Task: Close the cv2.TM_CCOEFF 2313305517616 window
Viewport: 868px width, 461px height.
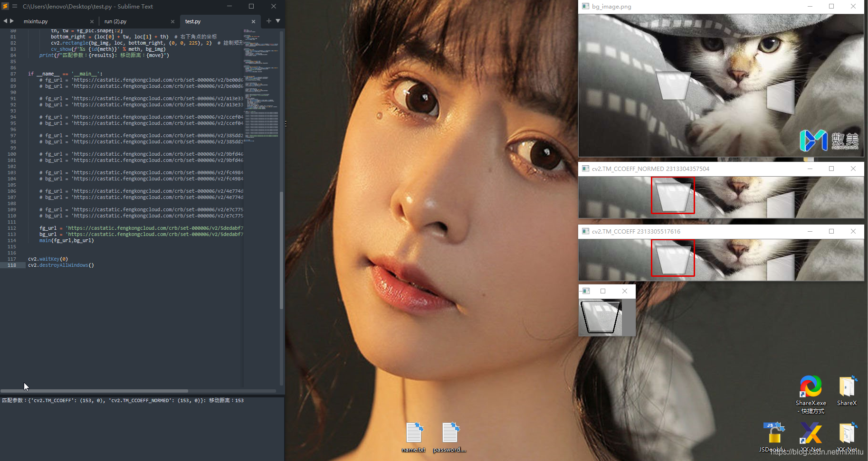Action: (x=853, y=231)
